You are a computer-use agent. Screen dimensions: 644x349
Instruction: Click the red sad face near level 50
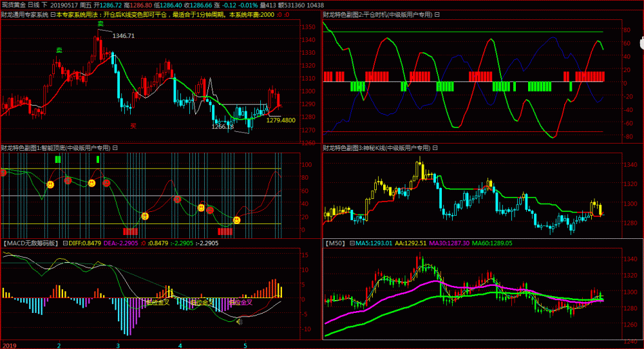tap(177, 200)
